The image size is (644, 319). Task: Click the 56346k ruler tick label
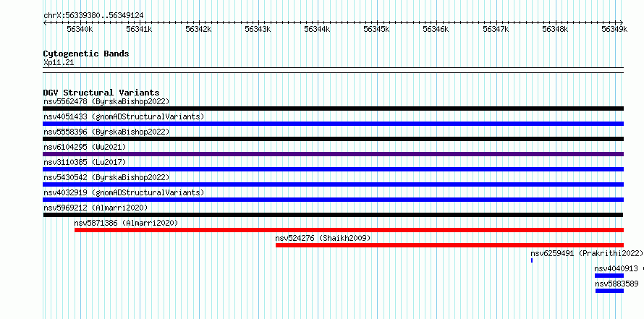point(436,29)
